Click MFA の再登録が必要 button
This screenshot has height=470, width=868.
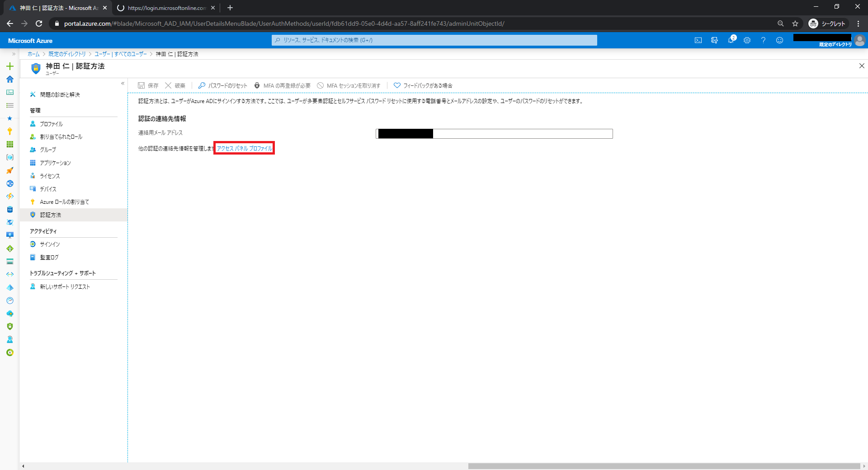282,85
